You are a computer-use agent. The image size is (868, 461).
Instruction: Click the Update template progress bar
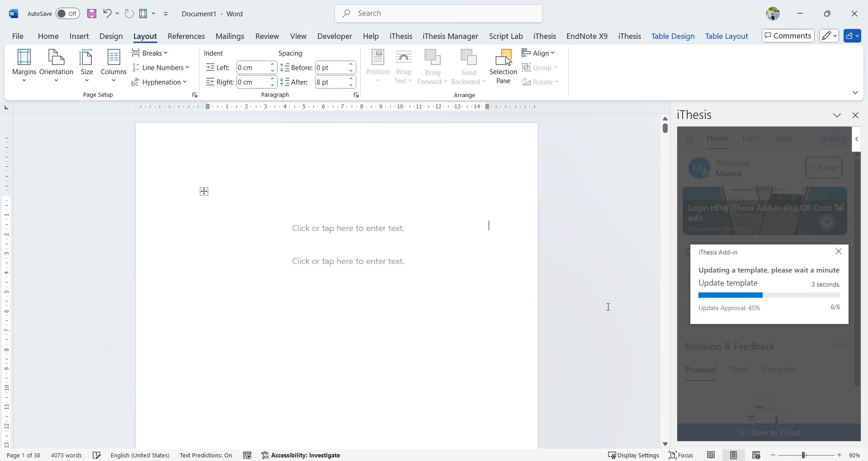769,295
